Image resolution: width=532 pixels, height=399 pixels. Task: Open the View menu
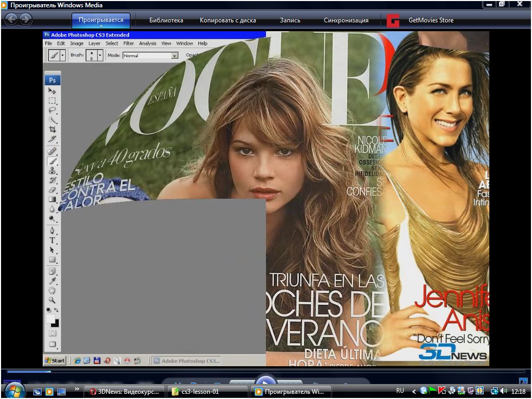(166, 43)
